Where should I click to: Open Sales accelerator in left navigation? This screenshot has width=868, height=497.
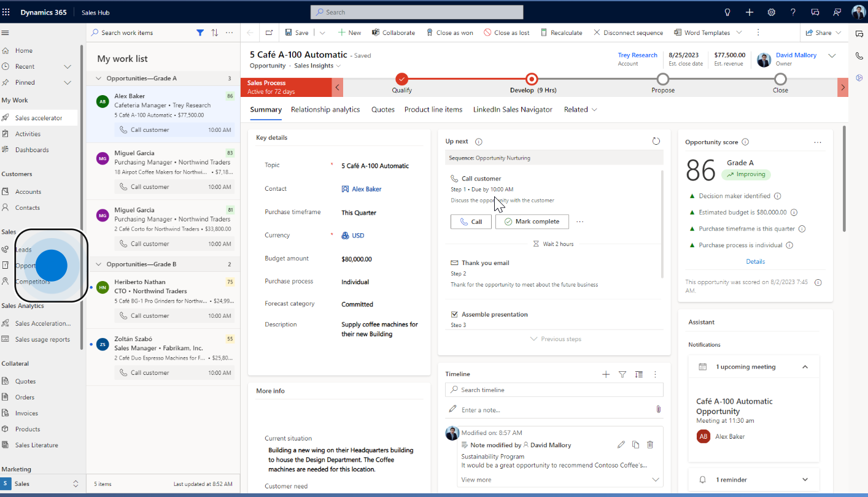(39, 118)
